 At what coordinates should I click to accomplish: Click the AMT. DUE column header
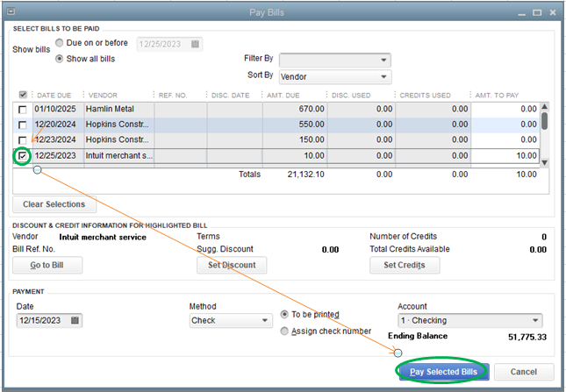(283, 96)
